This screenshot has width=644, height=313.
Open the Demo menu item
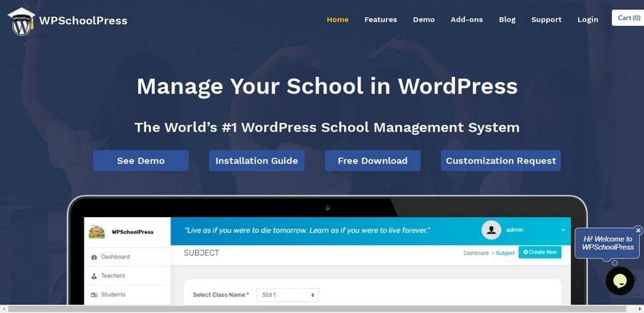[424, 20]
